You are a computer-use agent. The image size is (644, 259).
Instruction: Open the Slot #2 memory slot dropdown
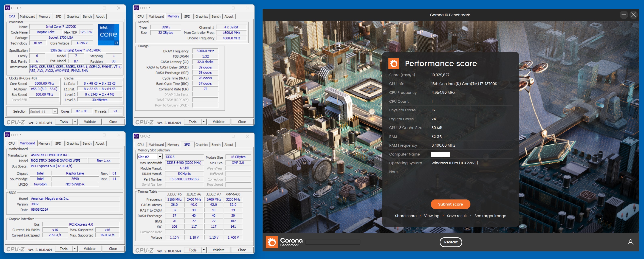click(160, 157)
